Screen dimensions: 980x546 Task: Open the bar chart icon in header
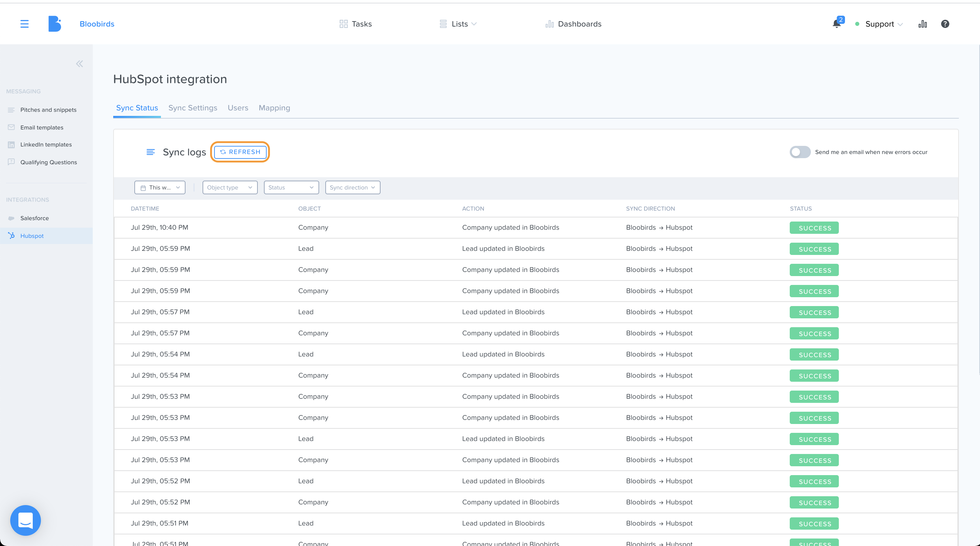coord(923,24)
